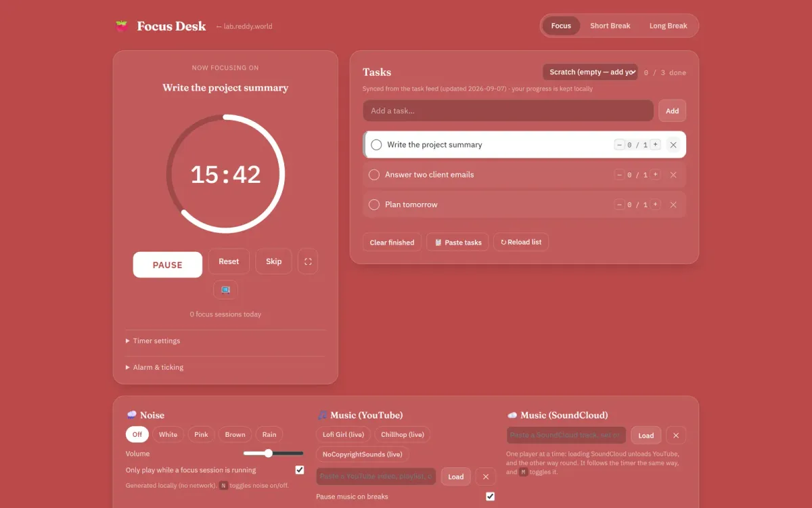This screenshot has width=812, height=508.
Task: Decrease pomodoro count for "Answer two client emails"
Action: pos(619,175)
